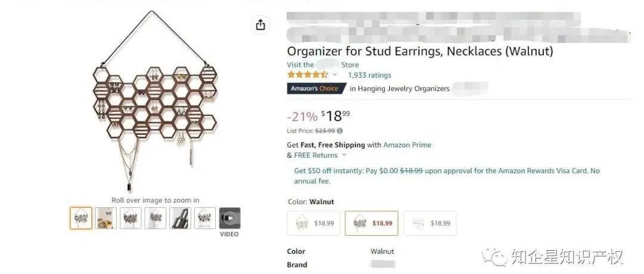Expand the star rating dropdown arrow
This screenshot has height=274, width=644.
(x=335, y=75)
